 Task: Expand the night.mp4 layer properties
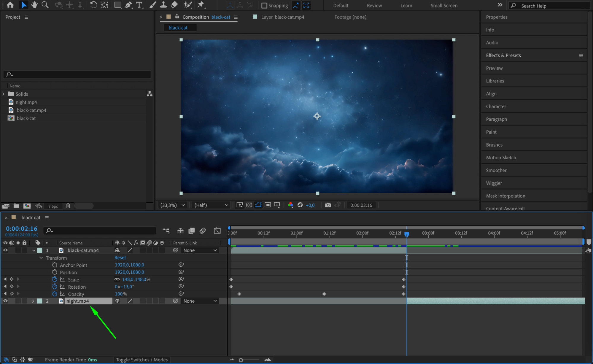coord(33,301)
